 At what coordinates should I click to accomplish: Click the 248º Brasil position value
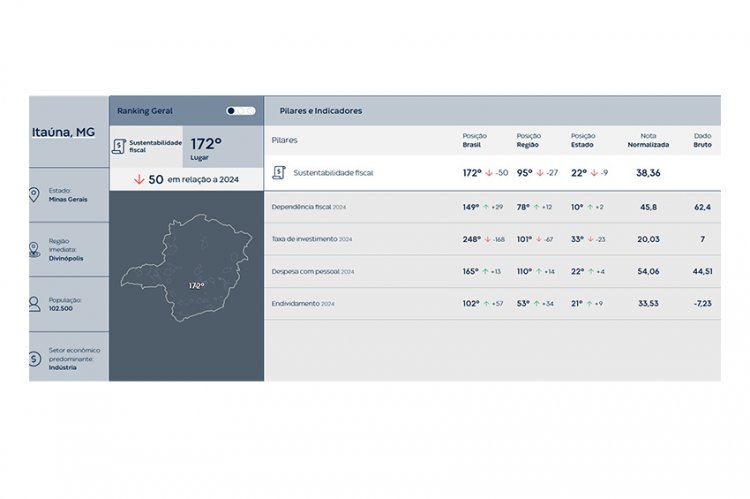[471, 239]
